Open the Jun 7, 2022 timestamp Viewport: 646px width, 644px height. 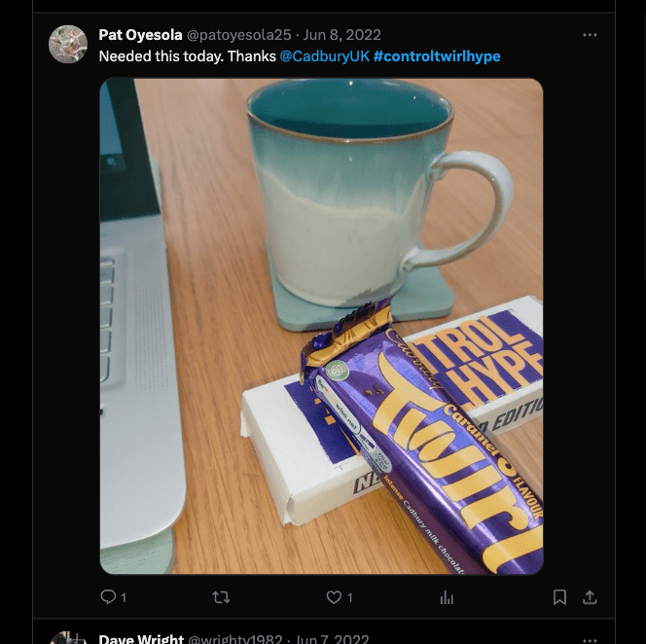(332, 639)
